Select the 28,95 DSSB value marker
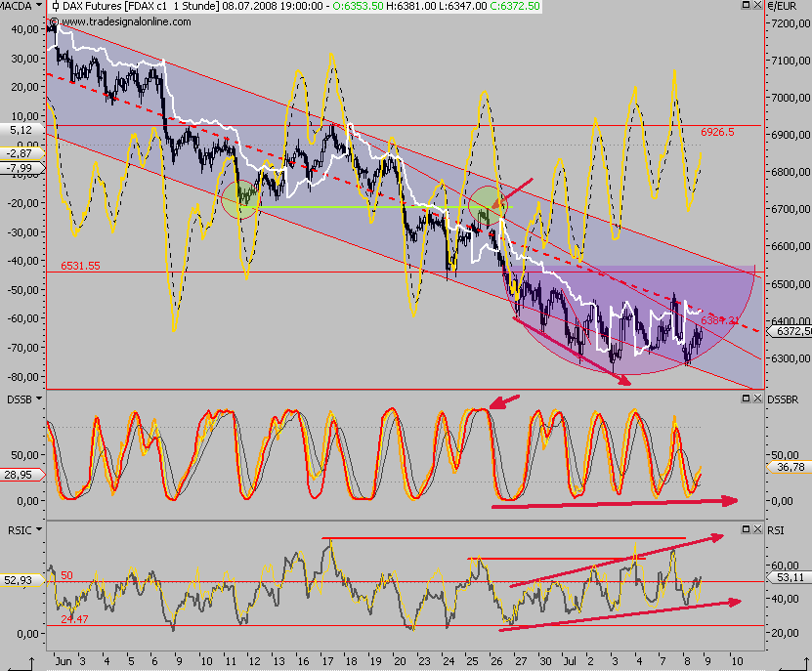The width and height of the screenshot is (812, 671). pos(21,475)
